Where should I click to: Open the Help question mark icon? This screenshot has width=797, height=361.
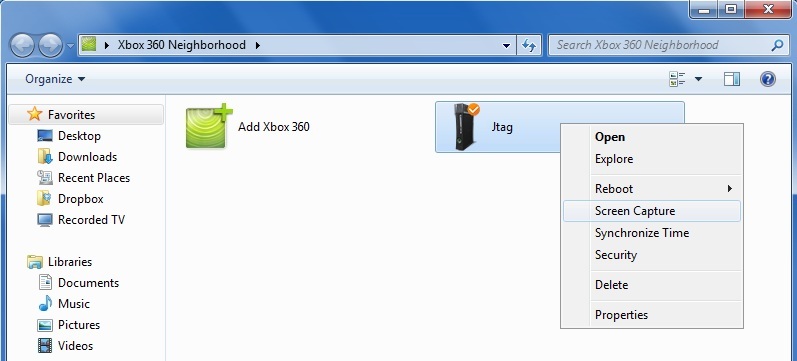(x=768, y=79)
